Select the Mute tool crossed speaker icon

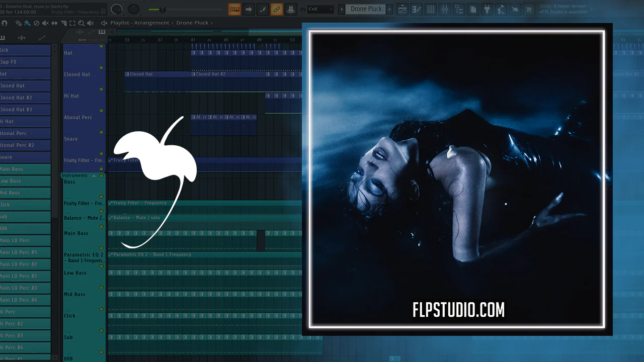[45, 23]
